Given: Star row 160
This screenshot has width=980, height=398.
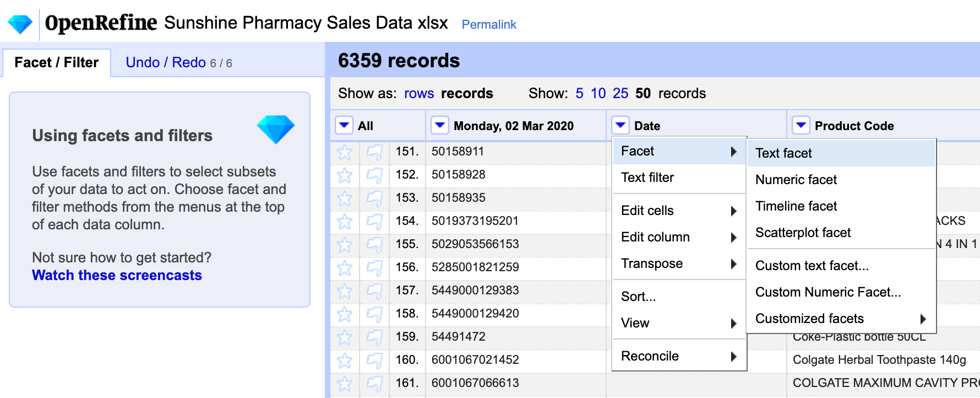Looking at the screenshot, I should coord(345,361).
